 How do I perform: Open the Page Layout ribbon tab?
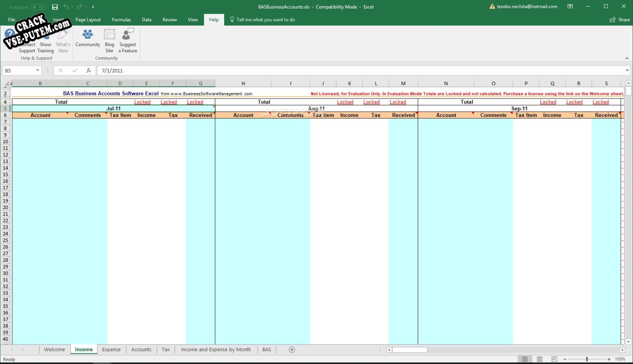point(88,20)
